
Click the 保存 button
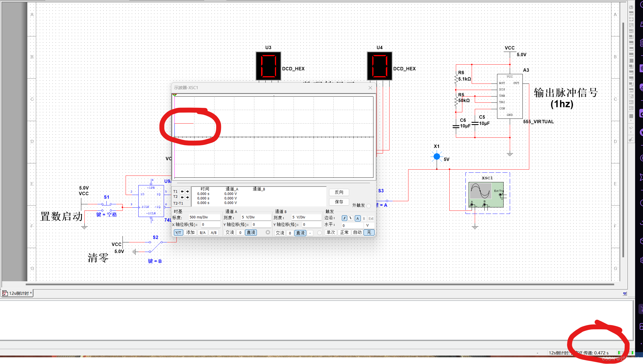[339, 202]
